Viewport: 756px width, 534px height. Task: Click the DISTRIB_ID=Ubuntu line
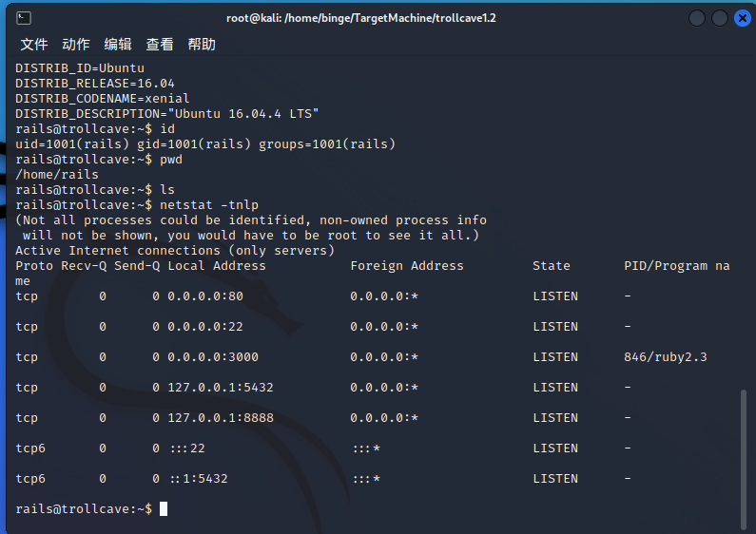80,68
